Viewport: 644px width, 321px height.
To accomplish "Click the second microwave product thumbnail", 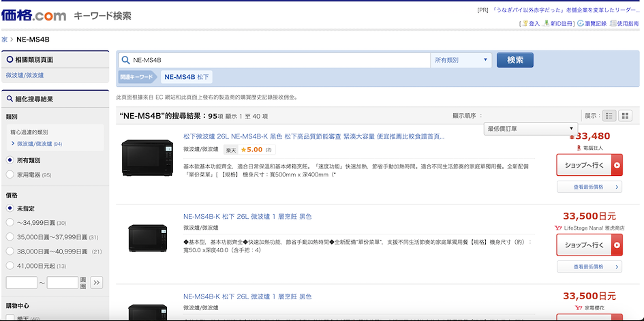I will pyautogui.click(x=147, y=238).
